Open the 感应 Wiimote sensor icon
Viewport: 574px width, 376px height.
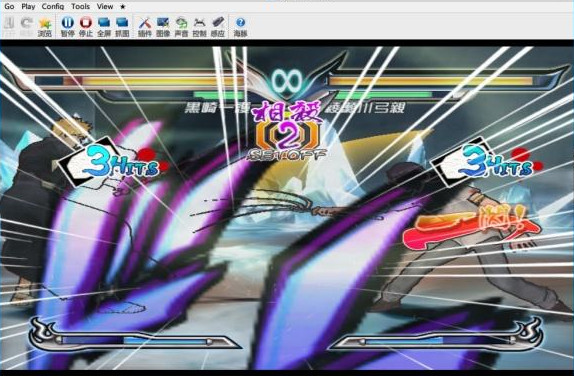[x=218, y=27]
